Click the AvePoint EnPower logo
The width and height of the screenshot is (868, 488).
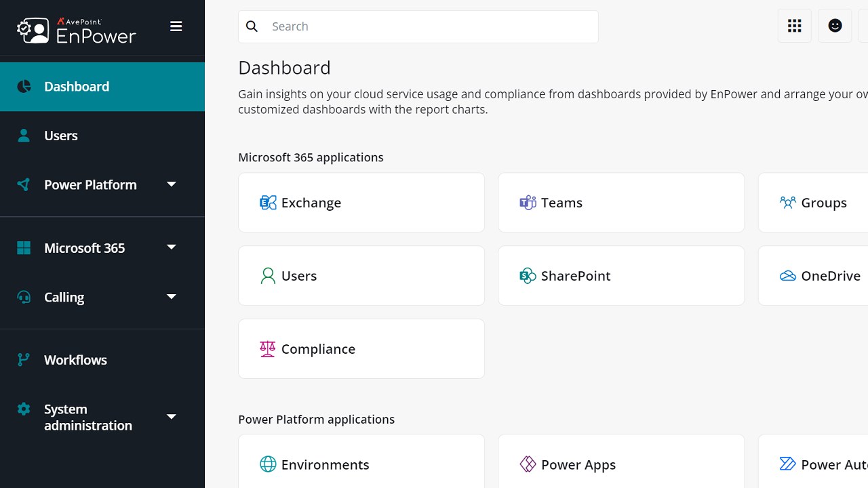pos(76,30)
